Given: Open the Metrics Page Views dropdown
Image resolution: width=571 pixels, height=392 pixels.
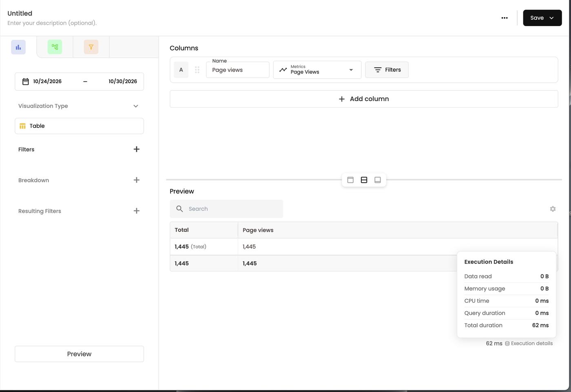Looking at the screenshot, I should coord(317,70).
